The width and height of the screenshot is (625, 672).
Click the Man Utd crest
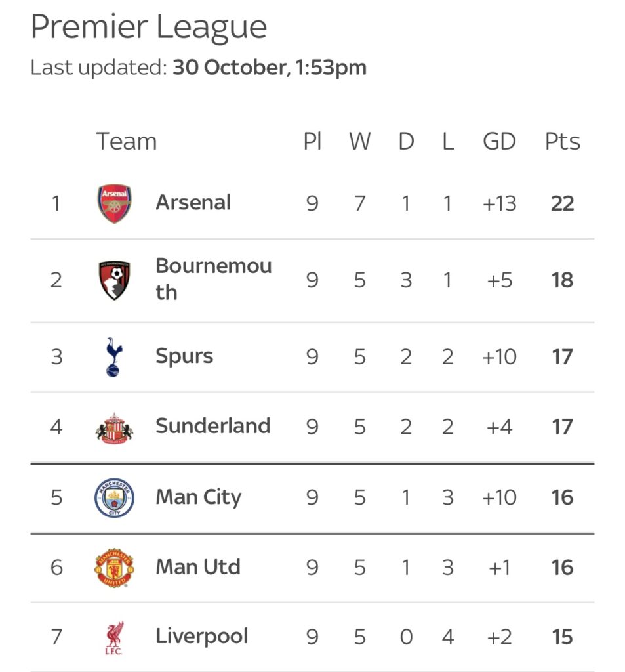[x=114, y=568]
